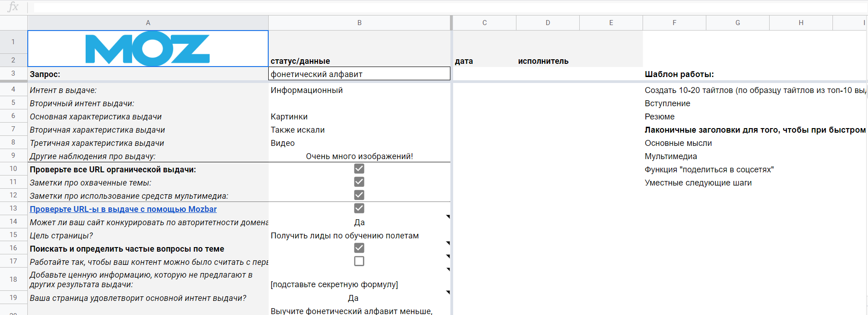The image size is (868, 315).
Task: Toggle the "Заметки про охваченные темы" checkbox
Action: (359, 182)
